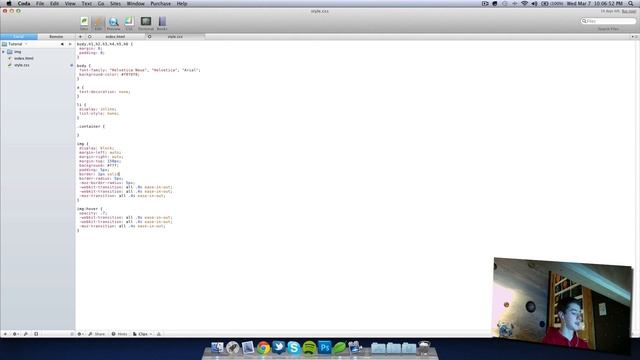
Task: Open Spotlight search in menu bar
Action: pos(631,4)
